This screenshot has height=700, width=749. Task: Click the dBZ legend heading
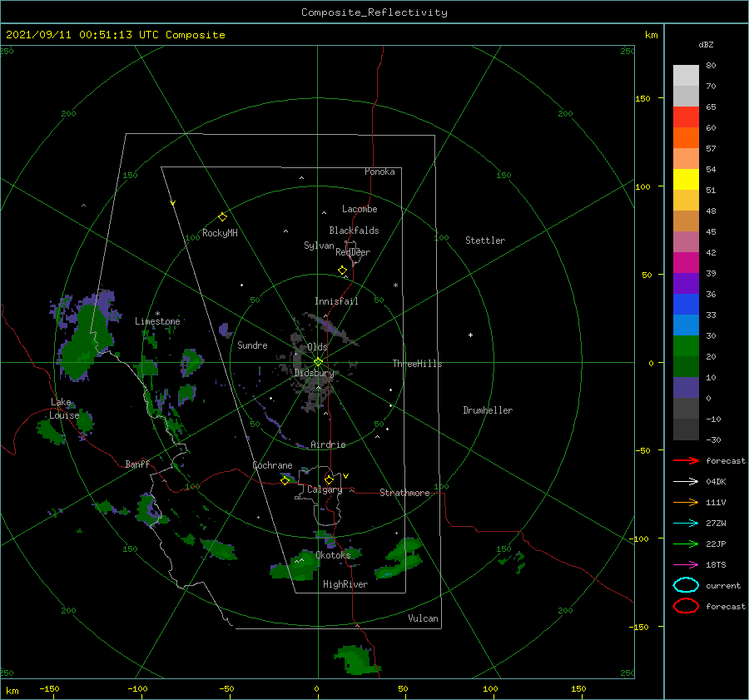[x=706, y=44]
